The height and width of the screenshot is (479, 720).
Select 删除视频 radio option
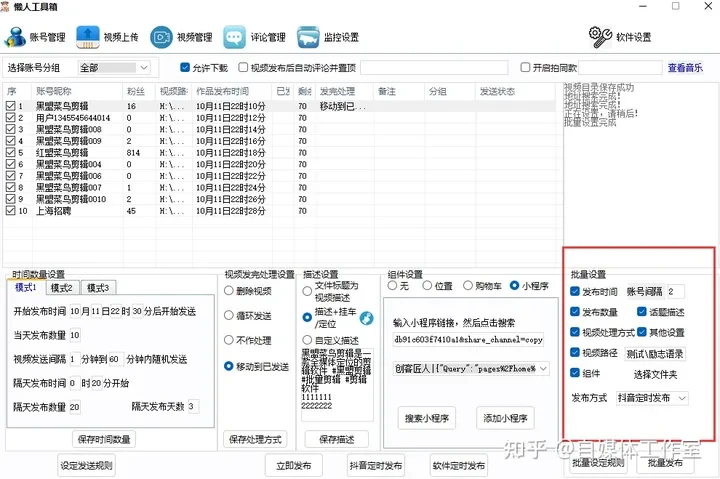click(x=229, y=291)
